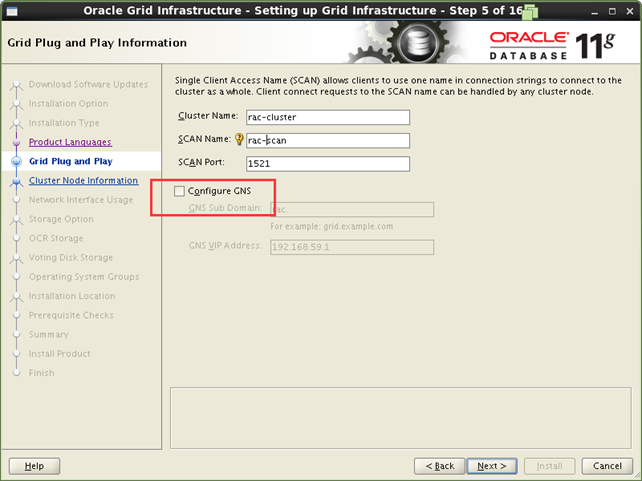The width and height of the screenshot is (642, 481).
Task: Click the Cancel button
Action: pyautogui.click(x=607, y=466)
